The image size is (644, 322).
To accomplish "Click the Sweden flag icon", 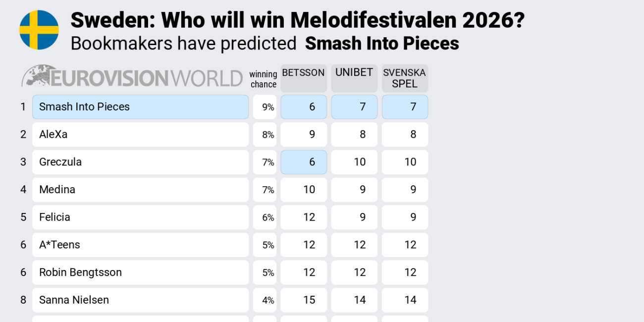I will (39, 30).
